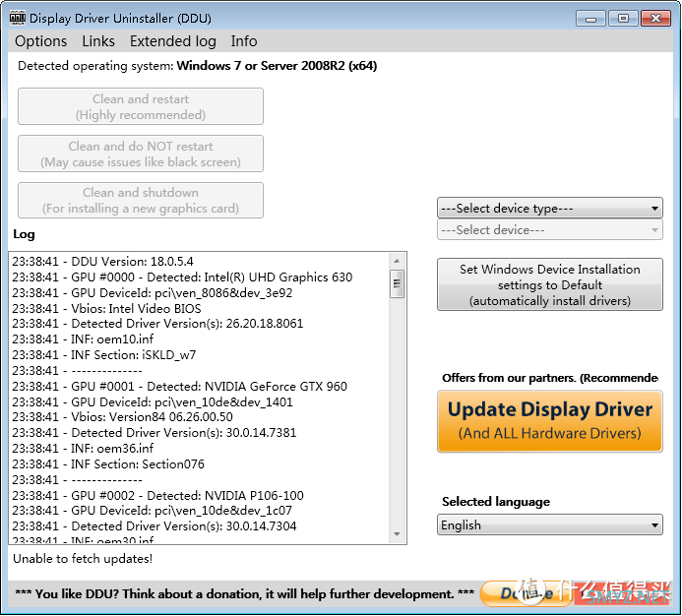
Task: Open the Extended log menu
Action: click(172, 41)
